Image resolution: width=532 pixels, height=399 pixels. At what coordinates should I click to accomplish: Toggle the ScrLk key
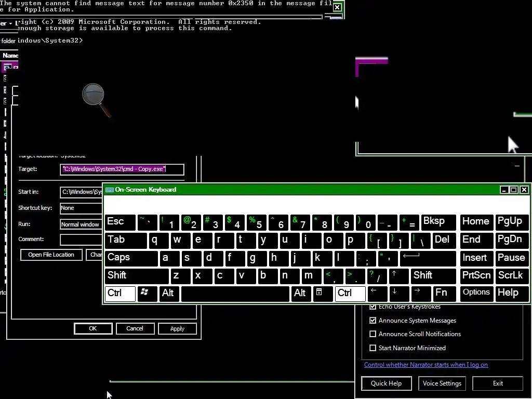point(512,276)
